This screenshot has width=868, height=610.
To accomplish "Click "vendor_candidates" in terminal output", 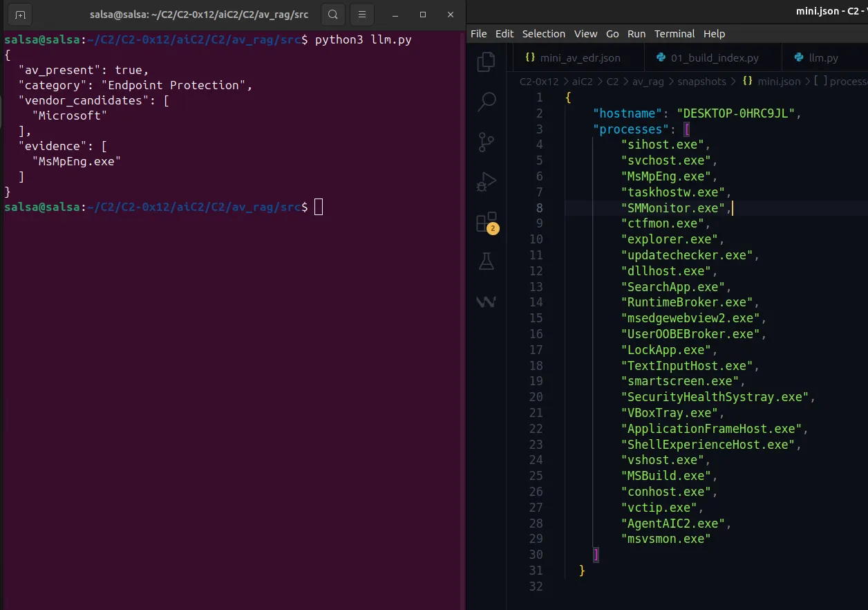I will coord(84,100).
